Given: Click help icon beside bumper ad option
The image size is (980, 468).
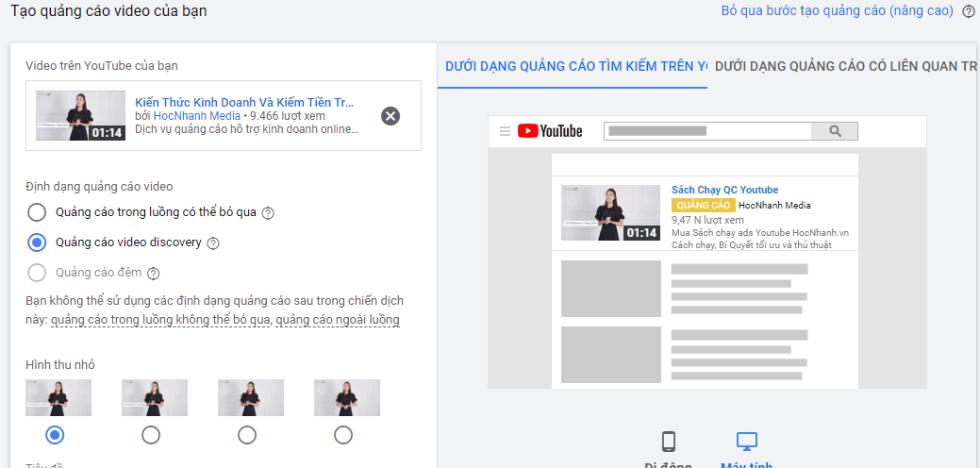Looking at the screenshot, I should pos(154,274).
